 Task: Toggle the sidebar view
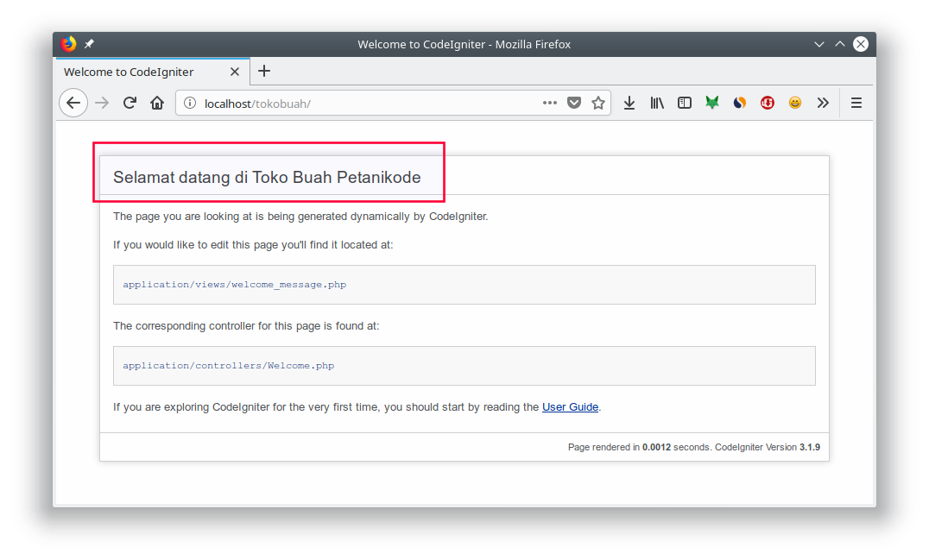point(685,103)
